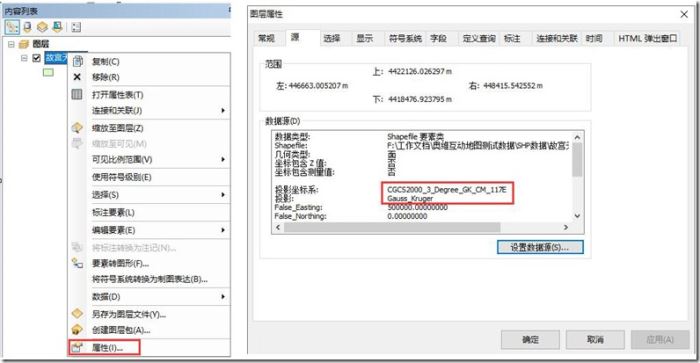The width and height of the screenshot is (700, 363).
Task: Click the 446663.005207 m left extent value
Action: 318,85
